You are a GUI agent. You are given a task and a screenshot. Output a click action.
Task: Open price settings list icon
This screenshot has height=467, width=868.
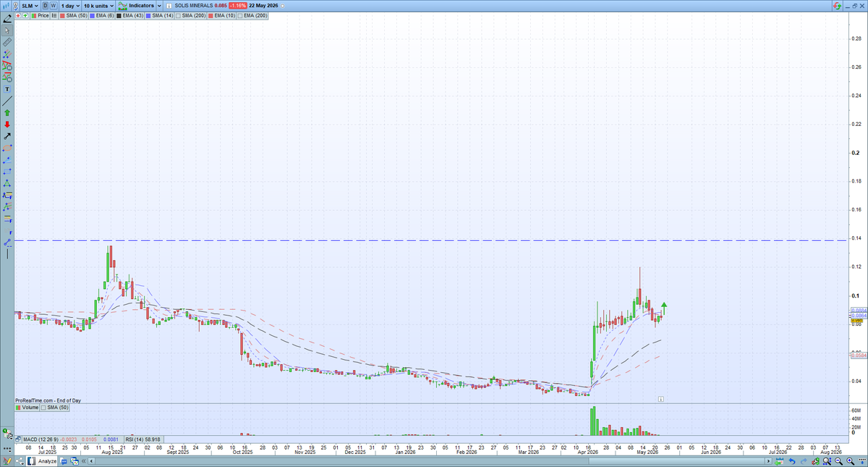click(x=54, y=15)
